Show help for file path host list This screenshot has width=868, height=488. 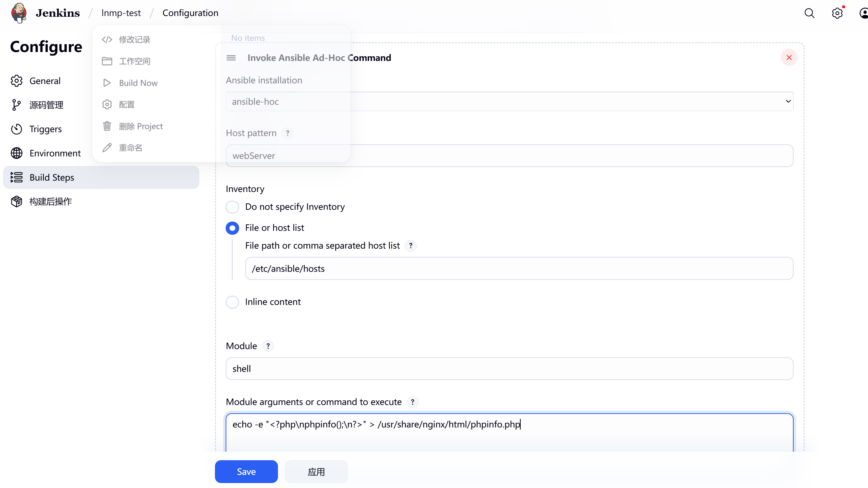point(411,246)
